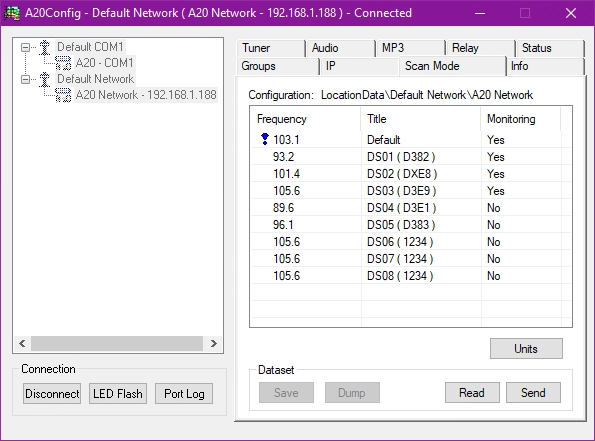Click the Units button
The height and width of the screenshot is (441, 595).
tap(526, 348)
